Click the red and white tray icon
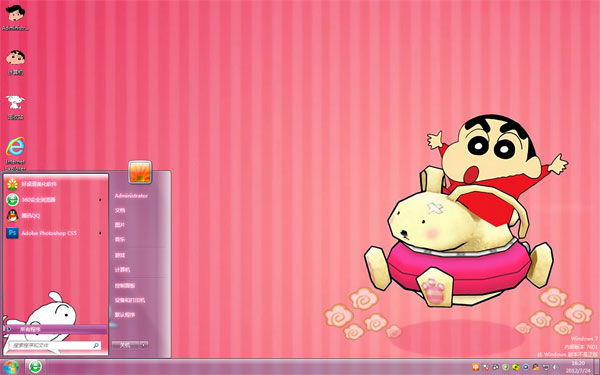Image resolution: width=600 pixels, height=375 pixels. pyautogui.click(x=486, y=367)
